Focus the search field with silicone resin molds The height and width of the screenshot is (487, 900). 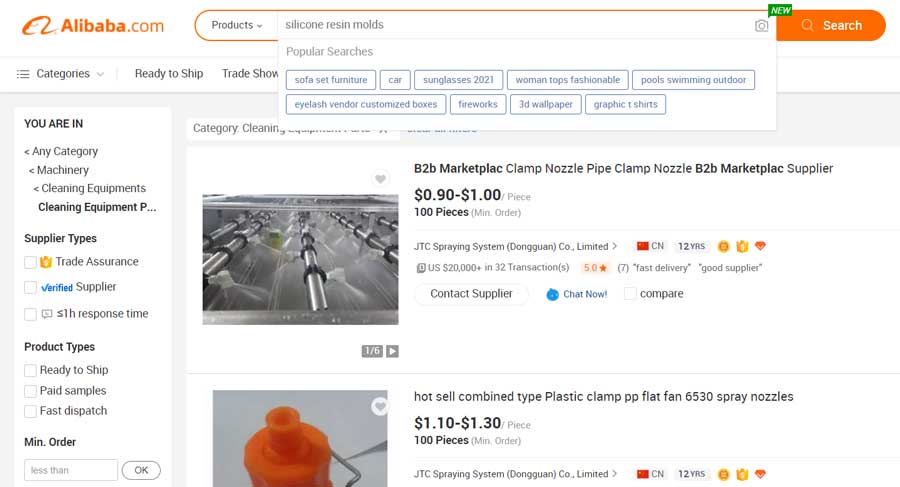[517, 25]
